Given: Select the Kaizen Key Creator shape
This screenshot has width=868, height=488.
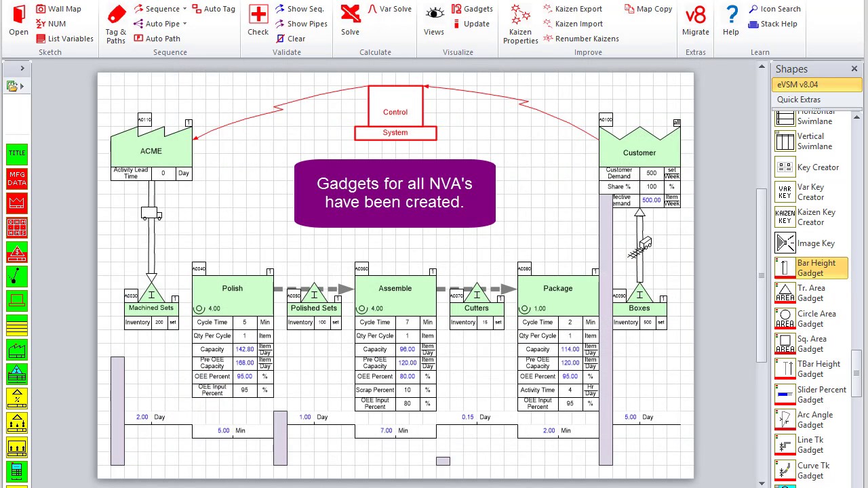Looking at the screenshot, I should click(x=811, y=217).
